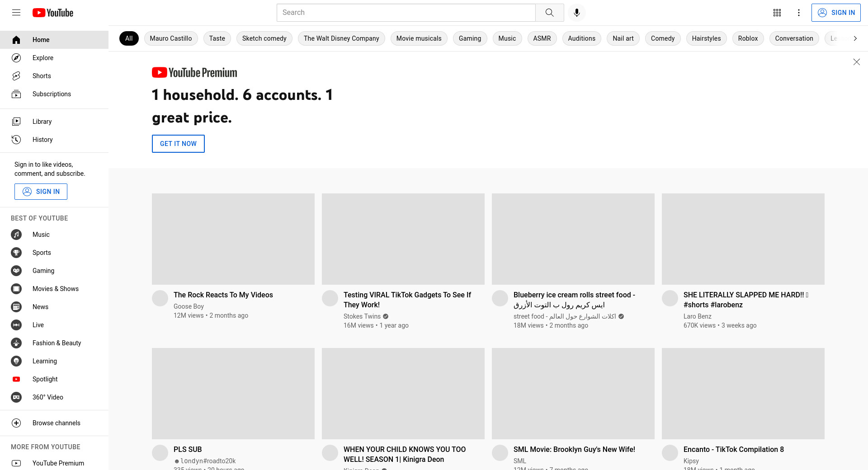This screenshot has width=868, height=470.
Task: Click the Sports trophy icon
Action: coord(16,253)
